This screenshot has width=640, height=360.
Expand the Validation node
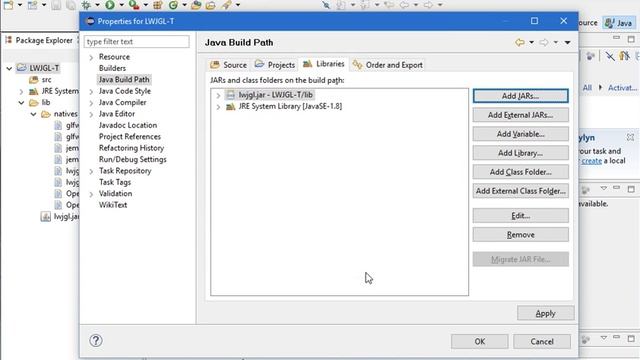(x=91, y=194)
